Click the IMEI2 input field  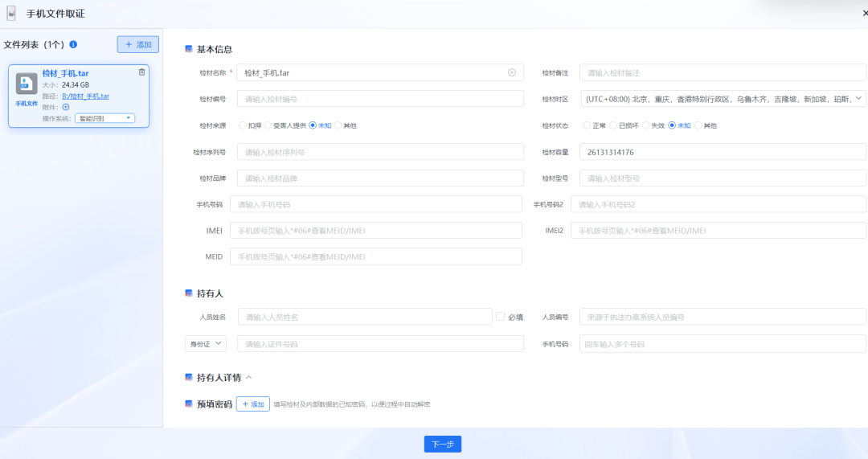coord(719,231)
